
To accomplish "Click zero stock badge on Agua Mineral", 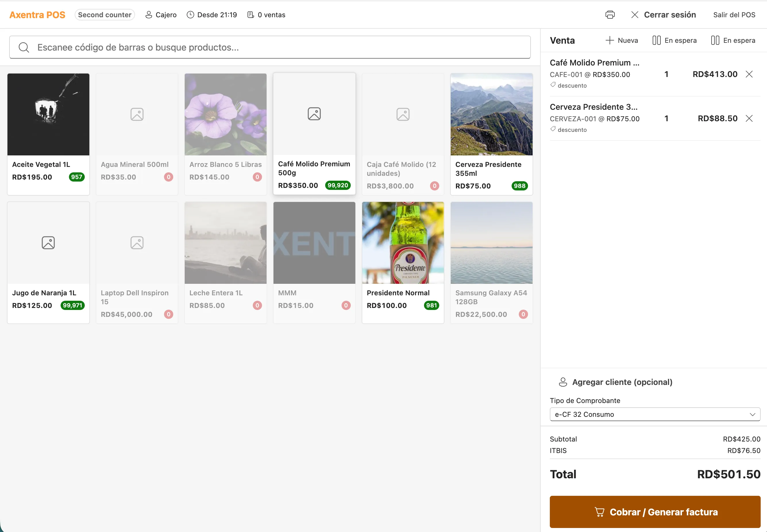I will click(169, 177).
